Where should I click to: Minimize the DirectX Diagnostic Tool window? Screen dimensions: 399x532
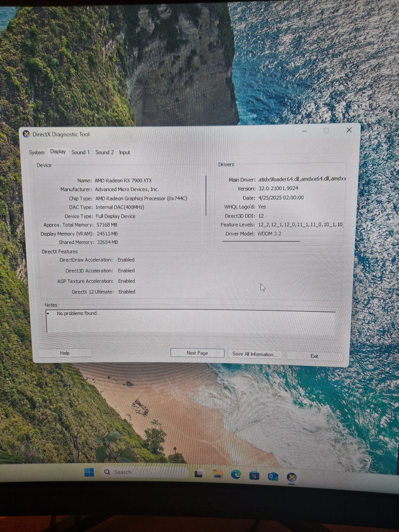(305, 131)
